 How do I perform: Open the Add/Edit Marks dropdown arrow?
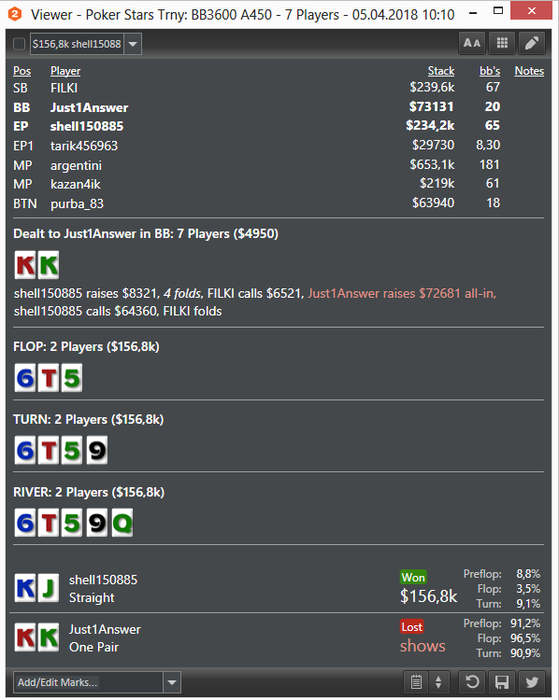point(172,682)
